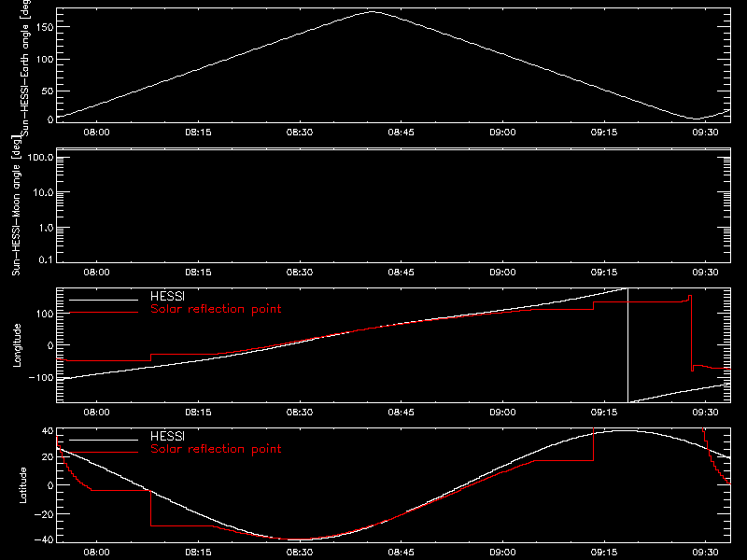The image size is (747, 560).
Task: Click the 1.0 tick on Moon angle axis
Action: click(46, 228)
